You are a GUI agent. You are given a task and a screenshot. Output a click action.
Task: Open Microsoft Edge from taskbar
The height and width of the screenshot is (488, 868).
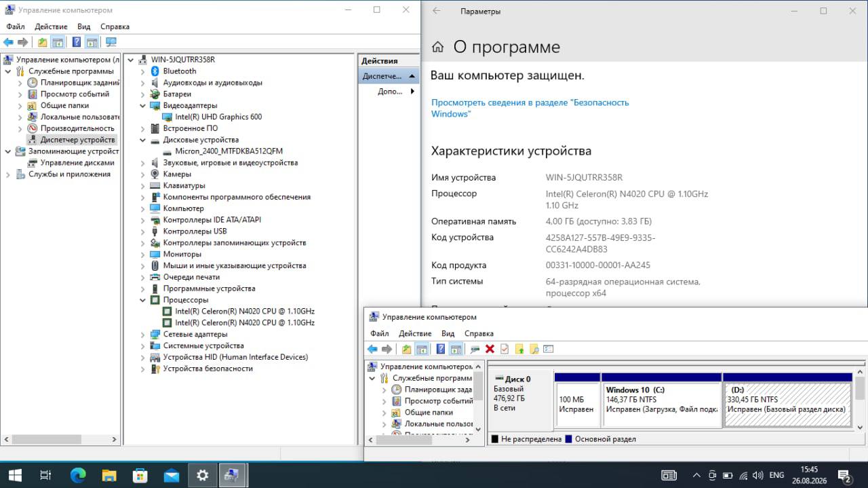pyautogui.click(x=78, y=475)
